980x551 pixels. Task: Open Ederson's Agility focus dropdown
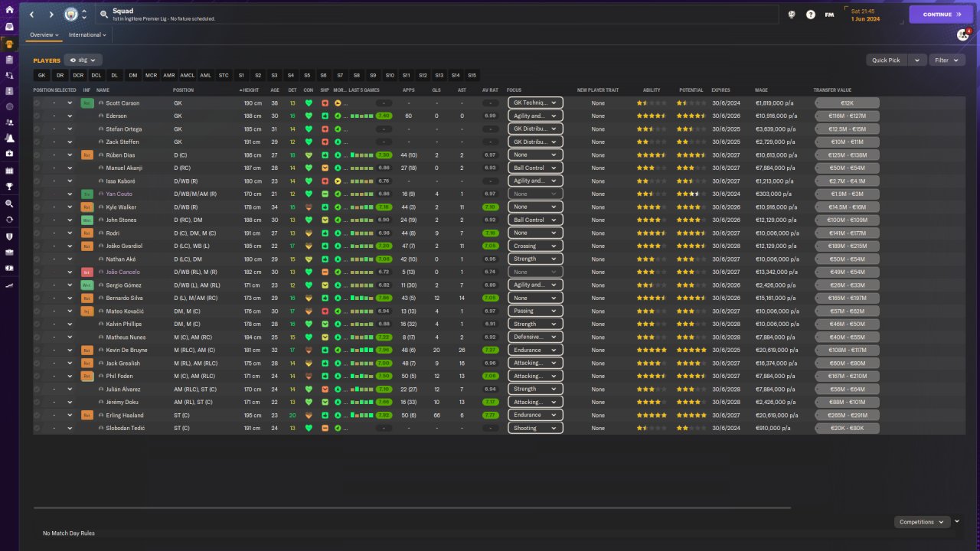[x=534, y=116]
